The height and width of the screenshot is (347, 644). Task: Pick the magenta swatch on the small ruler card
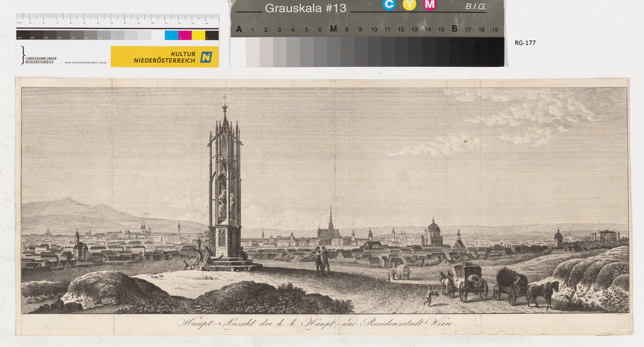coord(185,35)
